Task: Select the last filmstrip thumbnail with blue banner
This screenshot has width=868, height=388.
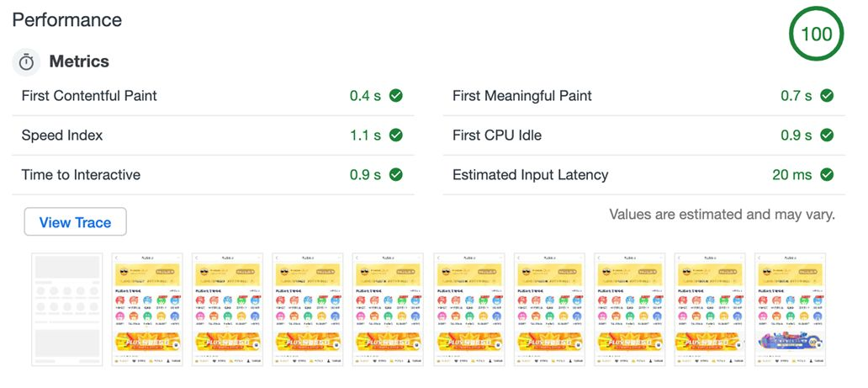Action: point(791,309)
